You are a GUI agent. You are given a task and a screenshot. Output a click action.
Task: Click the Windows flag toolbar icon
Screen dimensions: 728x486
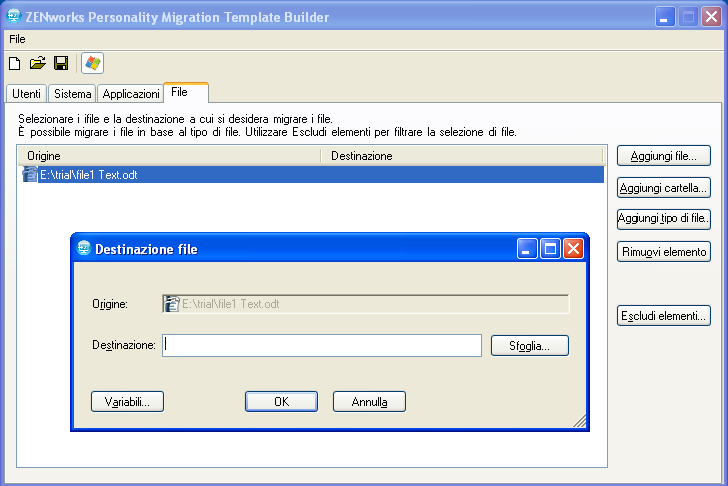(92, 63)
